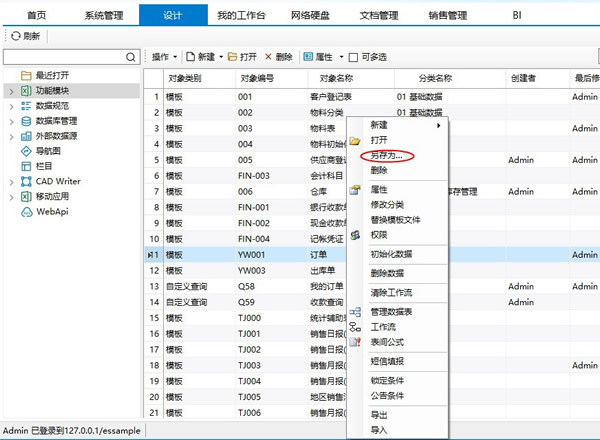
Task: Click the sidebar search input field
Action: pyautogui.click(x=65, y=58)
